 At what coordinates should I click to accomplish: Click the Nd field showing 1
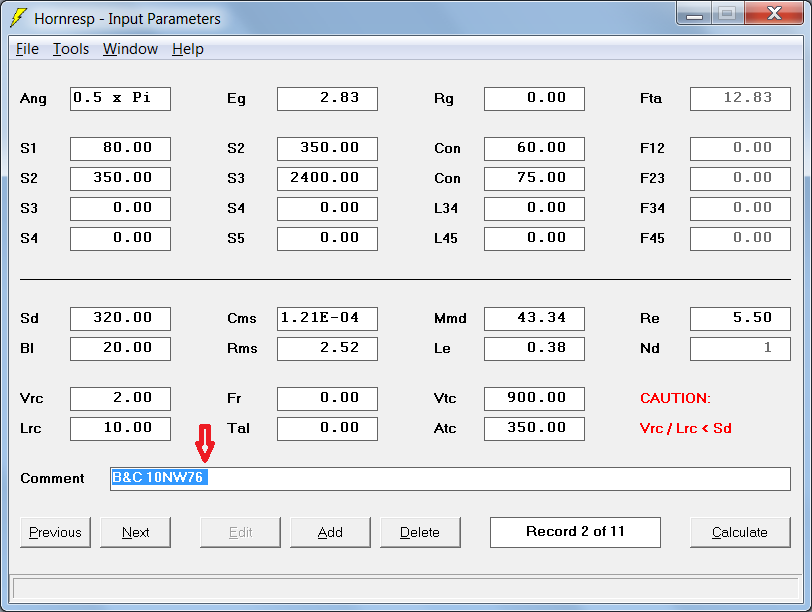click(x=741, y=348)
